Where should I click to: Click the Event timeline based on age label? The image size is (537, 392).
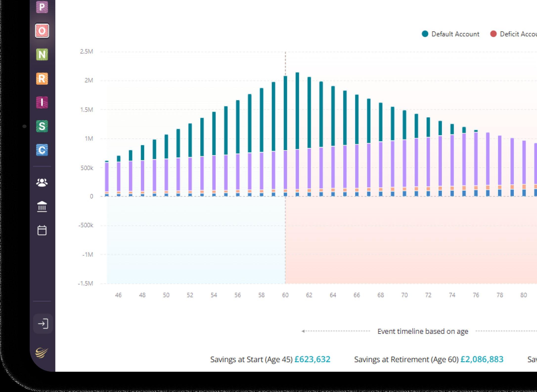[423, 331]
